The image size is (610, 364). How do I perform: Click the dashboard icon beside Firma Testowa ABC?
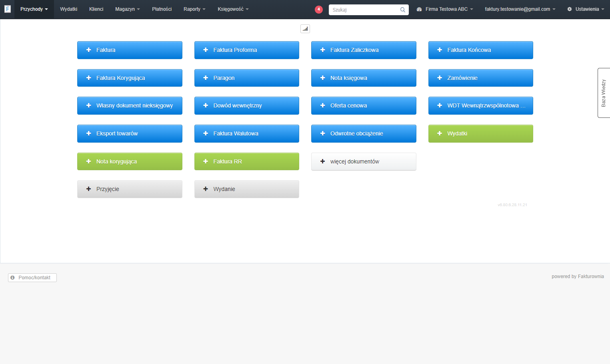(x=419, y=9)
